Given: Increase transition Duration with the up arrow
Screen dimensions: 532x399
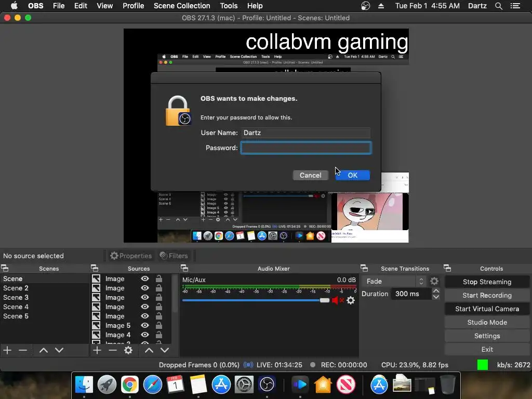Looking at the screenshot, I should point(436,291).
